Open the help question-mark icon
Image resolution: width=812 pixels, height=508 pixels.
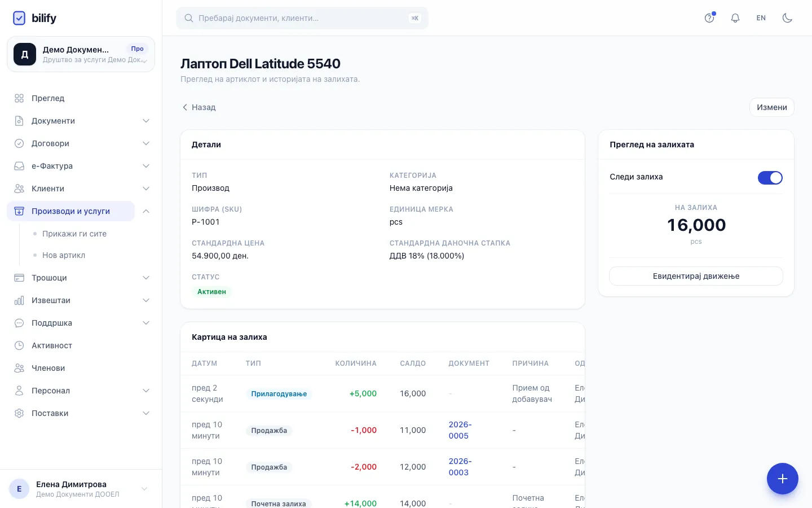(709, 18)
